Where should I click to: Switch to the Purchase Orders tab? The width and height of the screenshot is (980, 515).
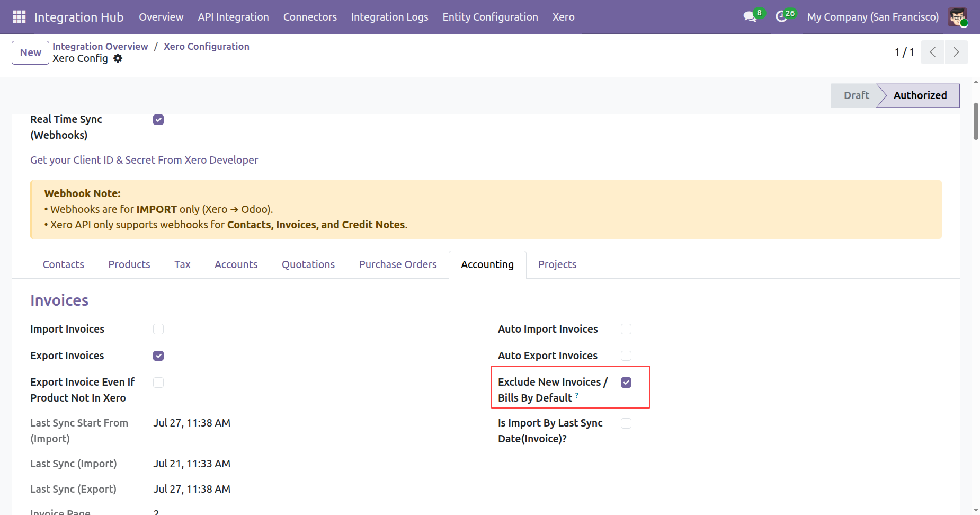tap(398, 264)
